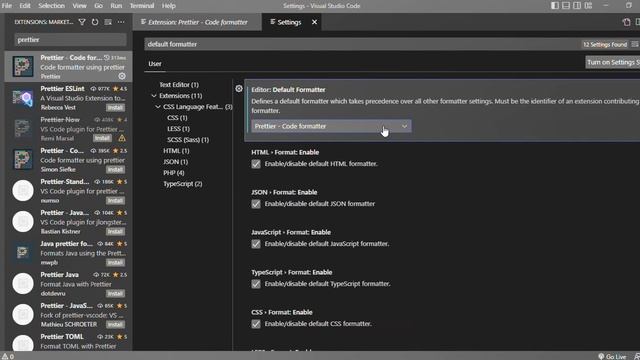640x360 pixels.
Task: Open the Terminal menu
Action: tap(142, 6)
